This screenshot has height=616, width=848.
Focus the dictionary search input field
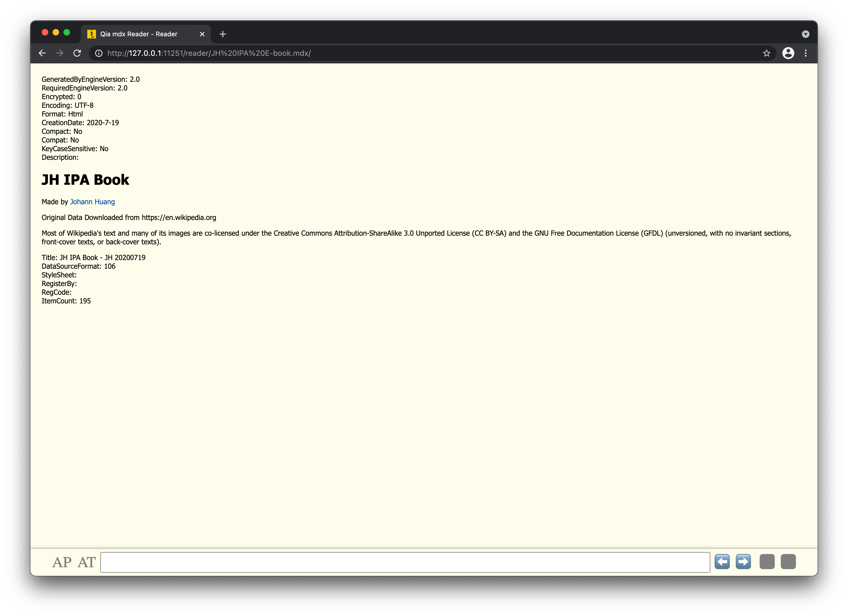point(405,562)
